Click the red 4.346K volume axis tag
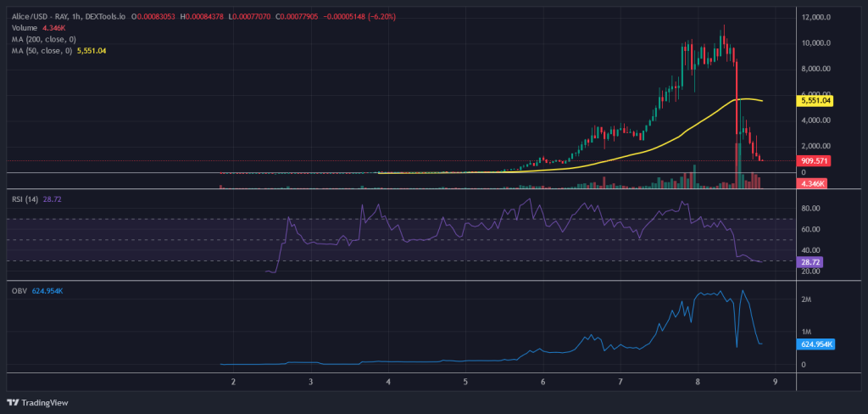This screenshot has height=414, width=868. 811,183
